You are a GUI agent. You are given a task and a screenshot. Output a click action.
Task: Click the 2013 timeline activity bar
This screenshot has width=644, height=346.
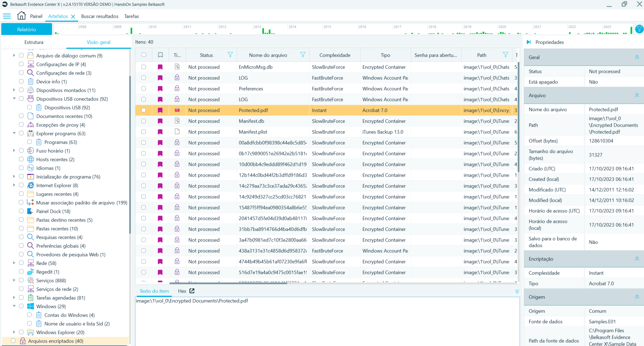click(264, 31)
